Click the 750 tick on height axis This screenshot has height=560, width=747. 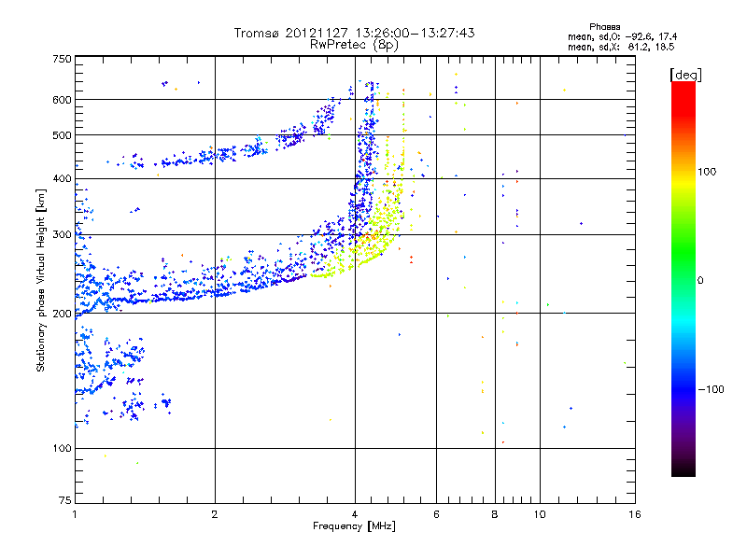tap(61, 59)
